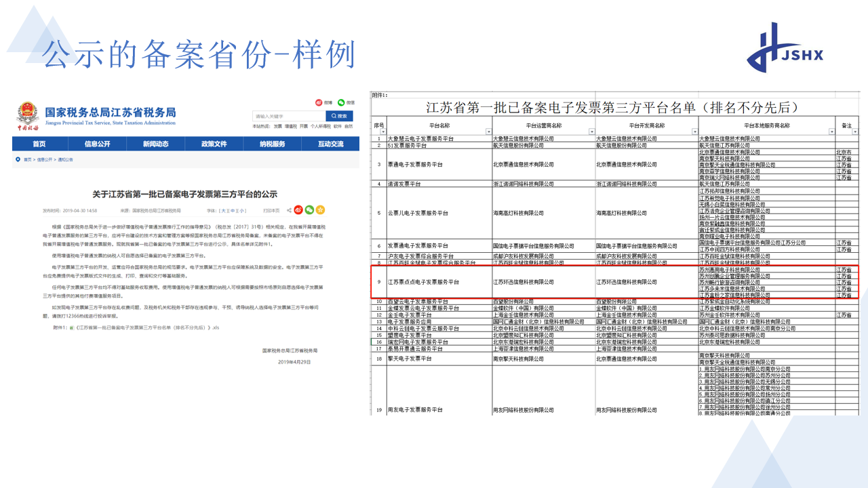Click the blue 搜索 search button
868x488 pixels.
[340, 116]
